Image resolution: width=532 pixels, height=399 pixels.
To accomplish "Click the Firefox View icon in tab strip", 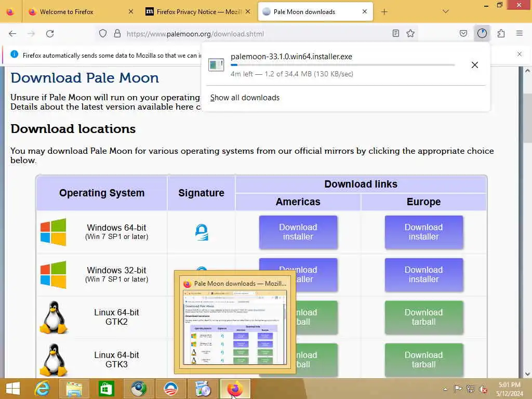I will pyautogui.click(x=10, y=12).
